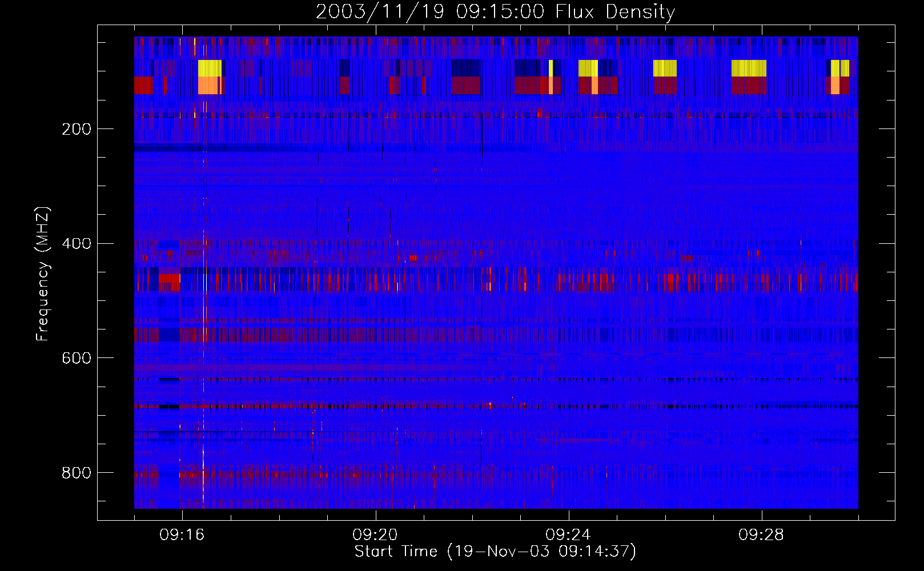The height and width of the screenshot is (571, 924).
Task: Click the 'Start Time (19-Nov-03 09:14:37)' label
Action: [x=495, y=552]
